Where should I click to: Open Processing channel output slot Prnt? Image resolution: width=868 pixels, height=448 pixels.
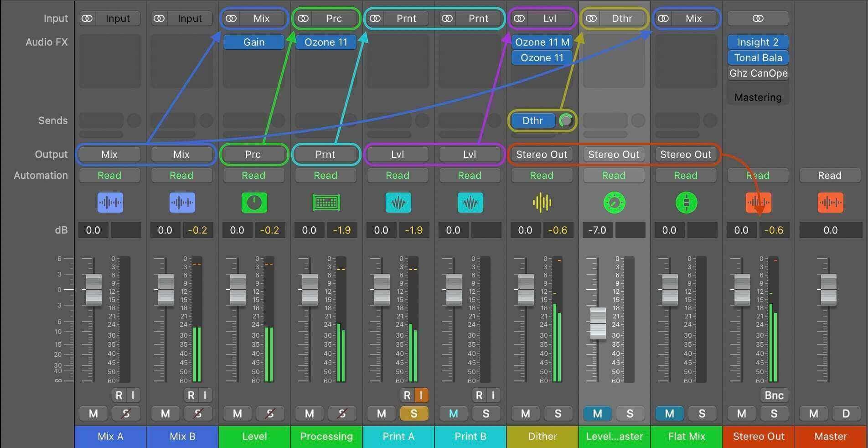tap(325, 155)
